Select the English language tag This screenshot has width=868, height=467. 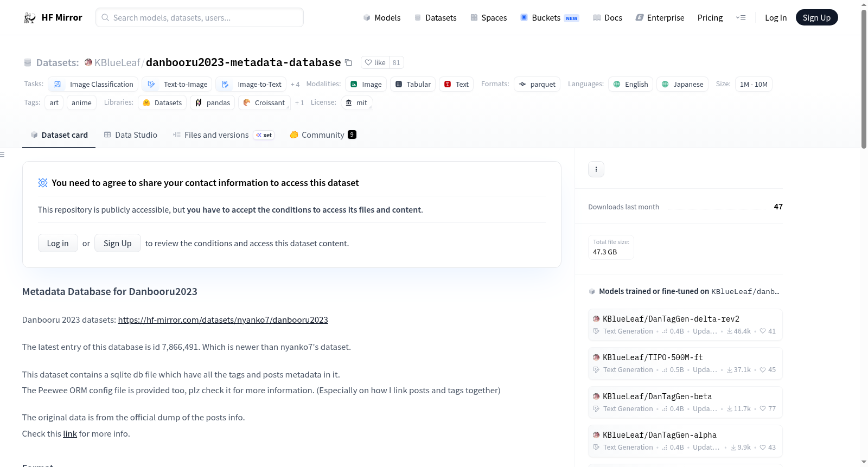630,84
